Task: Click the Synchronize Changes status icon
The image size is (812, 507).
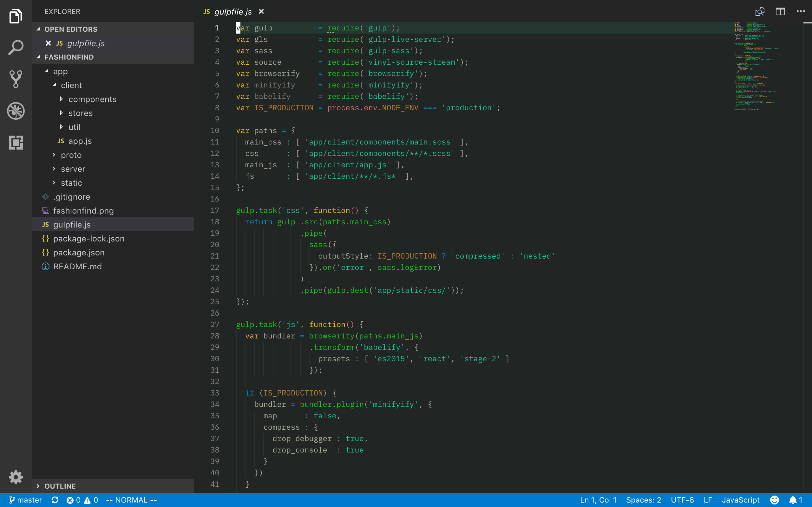Action: [x=55, y=500]
